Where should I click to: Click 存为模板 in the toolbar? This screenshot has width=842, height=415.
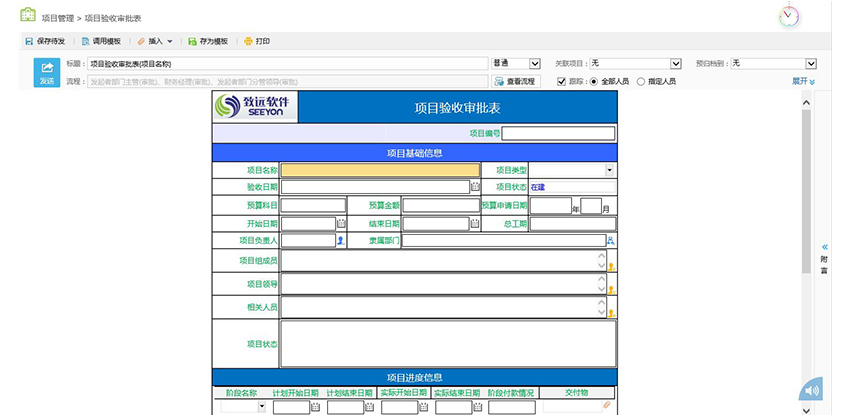point(208,41)
